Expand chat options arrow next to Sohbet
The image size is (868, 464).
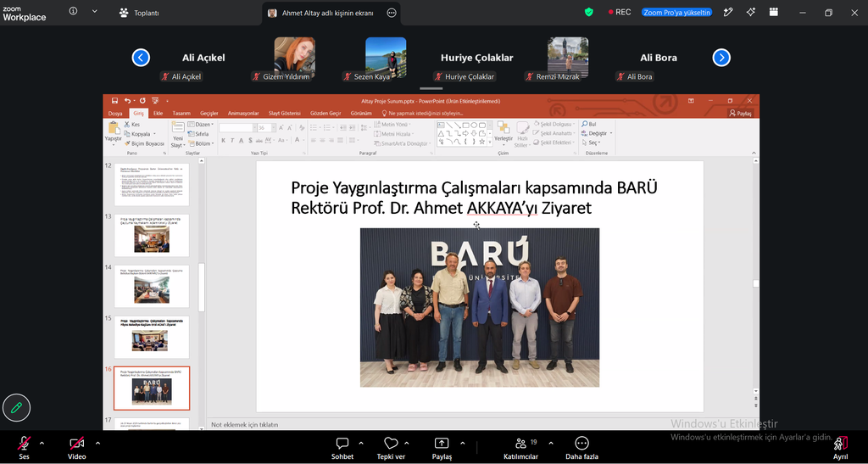click(361, 443)
